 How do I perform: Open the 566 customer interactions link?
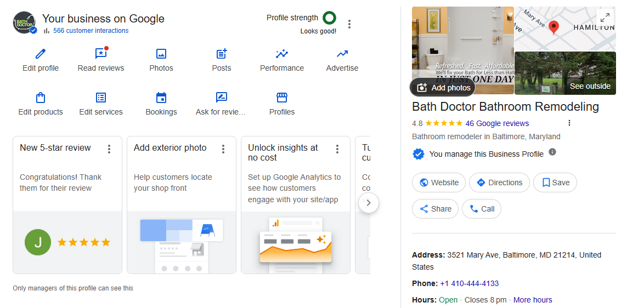point(91,30)
